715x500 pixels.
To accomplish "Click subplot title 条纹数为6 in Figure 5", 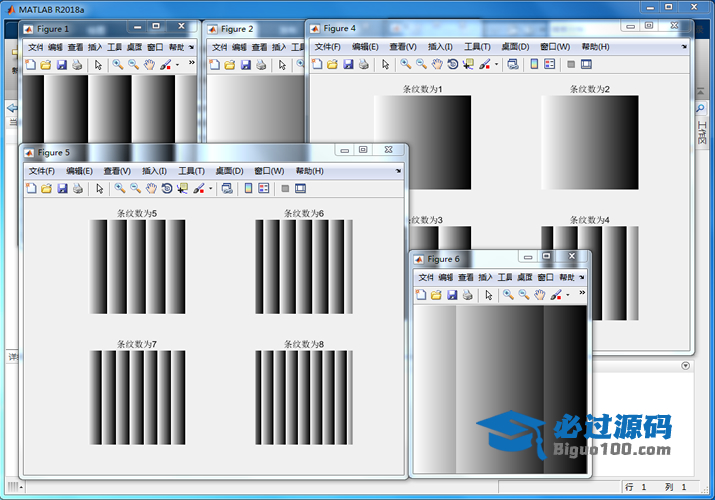I will (304, 213).
